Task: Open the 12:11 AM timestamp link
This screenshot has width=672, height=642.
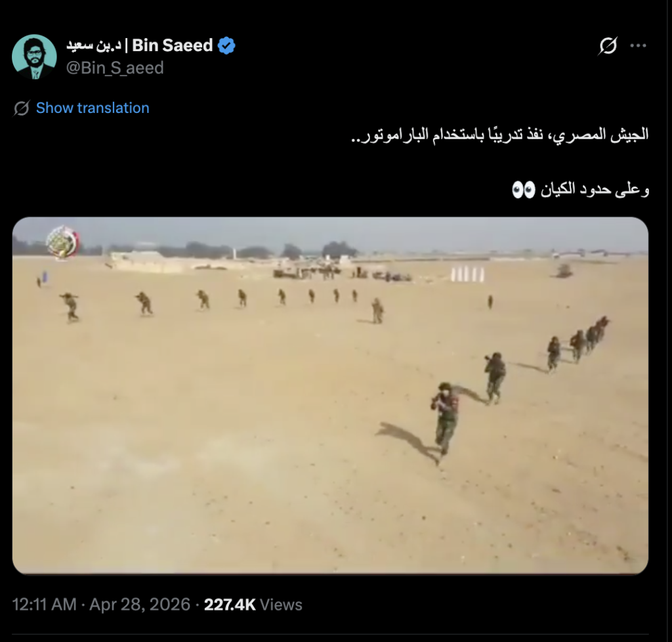Action: (44, 605)
